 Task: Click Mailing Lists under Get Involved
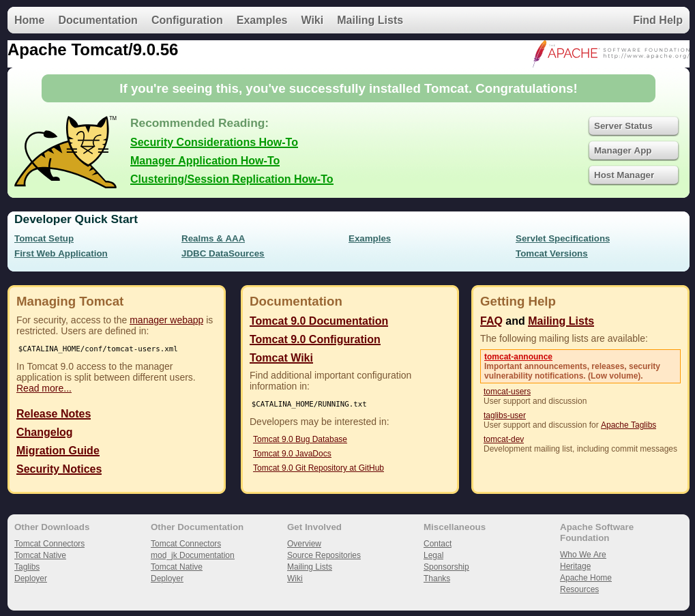310,567
